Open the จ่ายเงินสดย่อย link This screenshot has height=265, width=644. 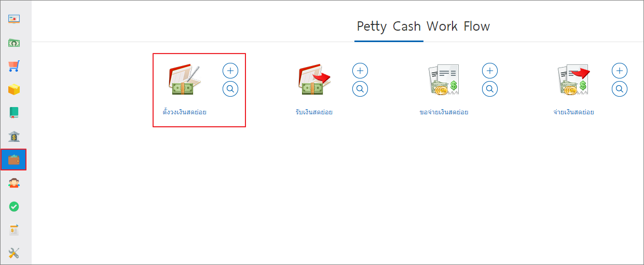point(573,112)
